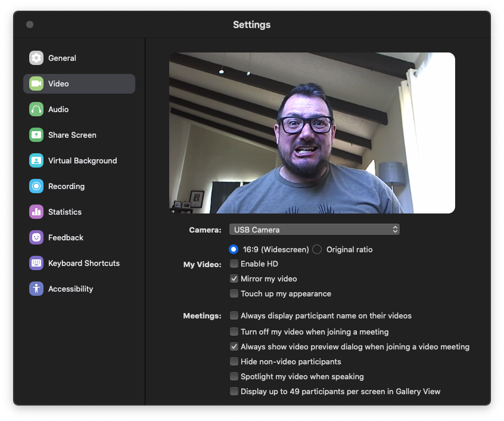Switch to the Video settings tab
This screenshot has height=421, width=504.
pyautogui.click(x=79, y=83)
